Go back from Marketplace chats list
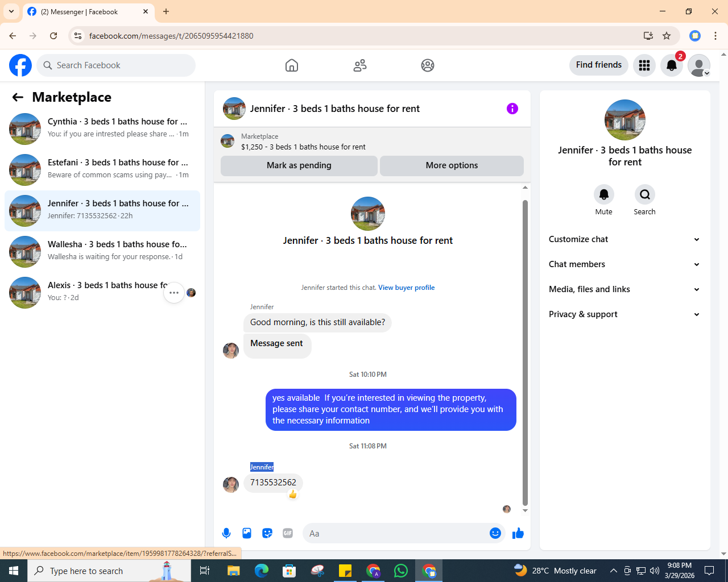 point(18,97)
